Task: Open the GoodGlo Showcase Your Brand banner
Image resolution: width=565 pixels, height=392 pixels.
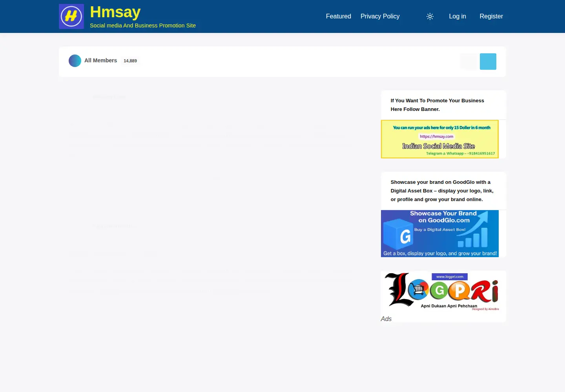Action: 440,234
